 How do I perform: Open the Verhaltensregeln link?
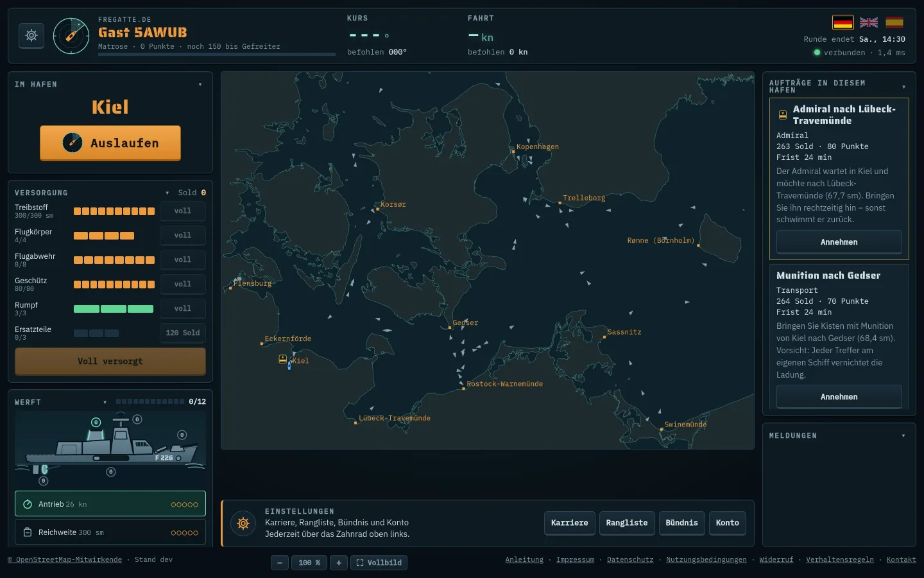840,559
